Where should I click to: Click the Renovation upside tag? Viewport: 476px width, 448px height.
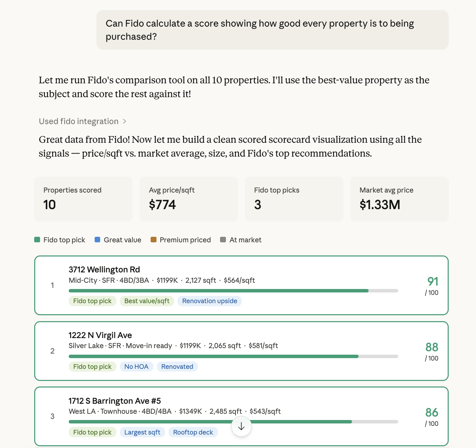[210, 301]
